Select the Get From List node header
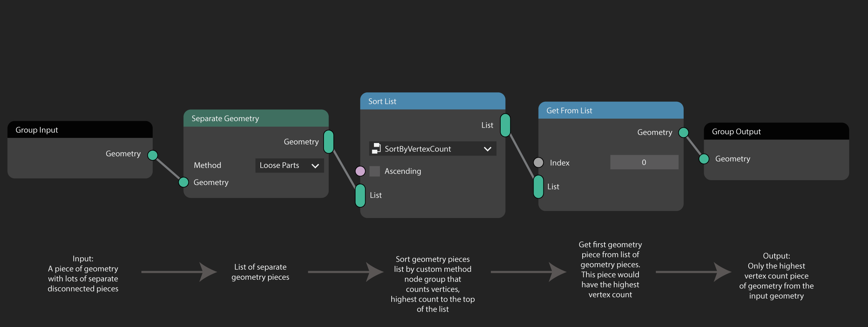The image size is (868, 327). pyautogui.click(x=611, y=110)
